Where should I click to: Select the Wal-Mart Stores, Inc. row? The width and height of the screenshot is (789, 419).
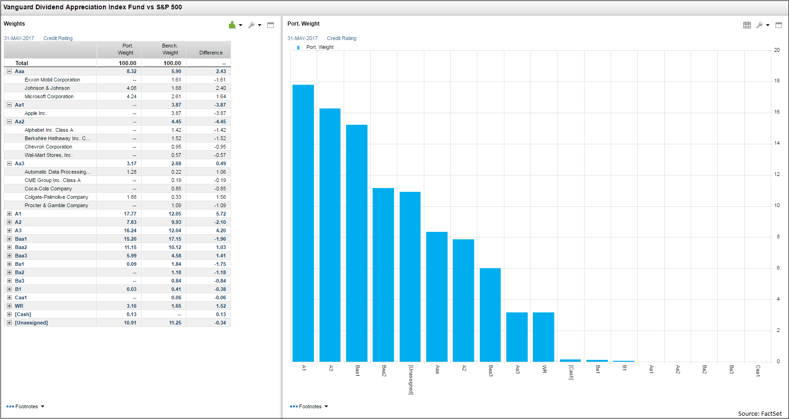(x=118, y=155)
